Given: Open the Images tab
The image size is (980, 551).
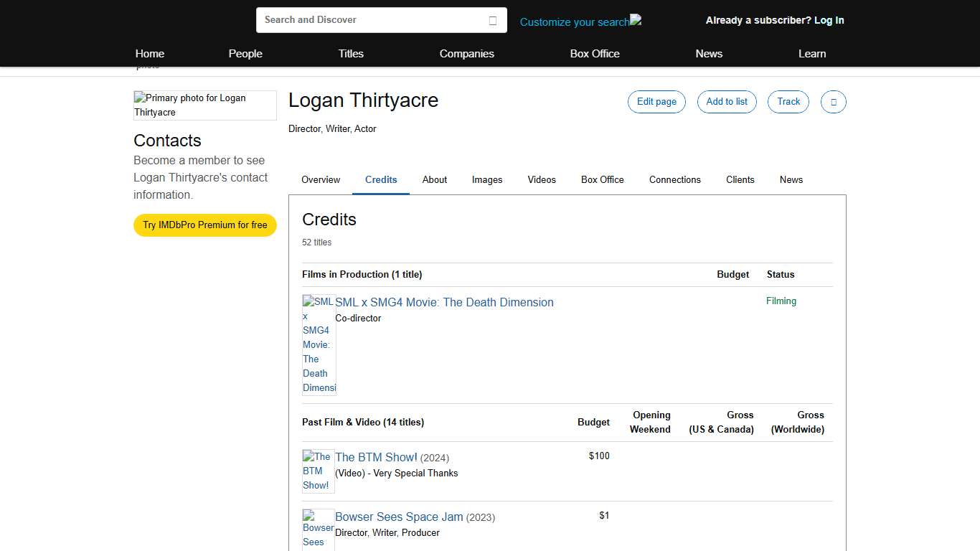Looking at the screenshot, I should coord(487,179).
